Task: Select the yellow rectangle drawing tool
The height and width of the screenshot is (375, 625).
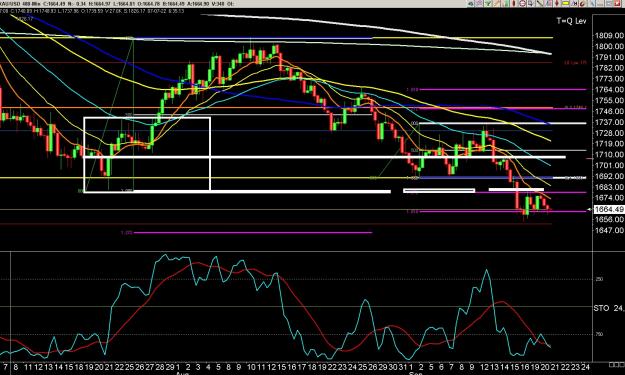Action: point(565,4)
